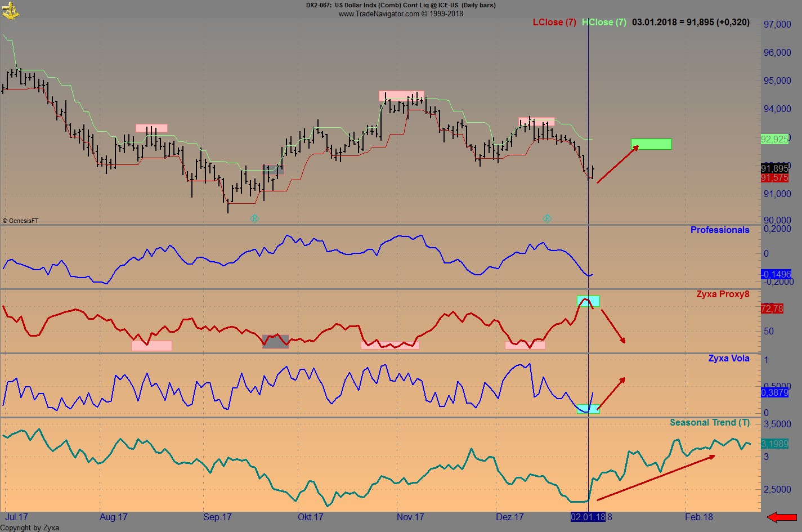802x532 pixels.
Task: Select the LClose (7) indicator label
Action: [x=554, y=22]
